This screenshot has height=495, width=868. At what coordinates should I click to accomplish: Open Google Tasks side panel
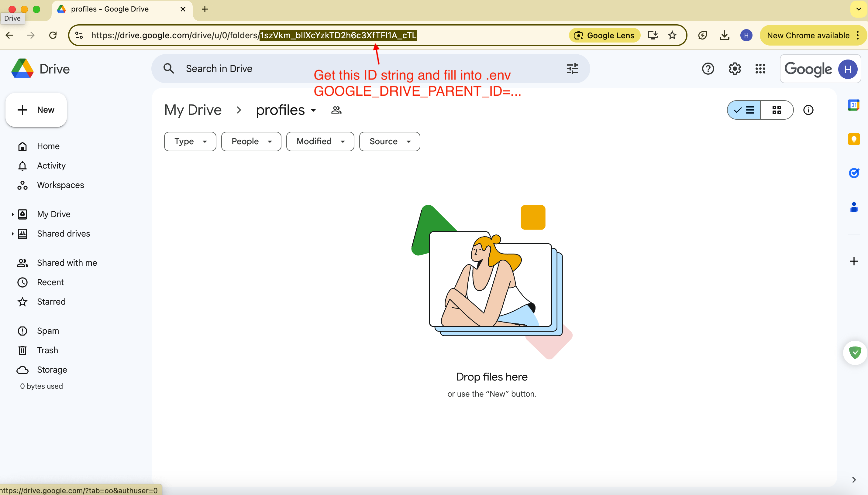[x=853, y=173]
